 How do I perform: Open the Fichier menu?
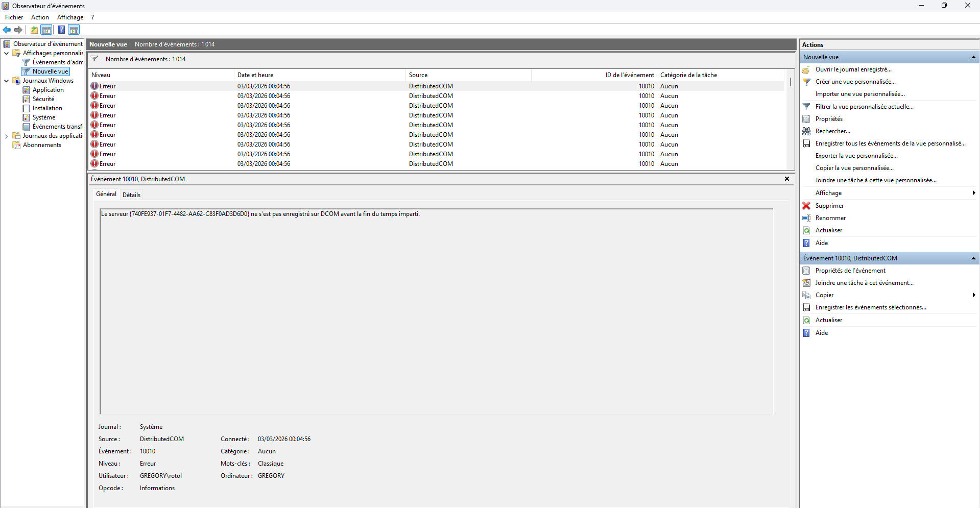click(x=14, y=17)
